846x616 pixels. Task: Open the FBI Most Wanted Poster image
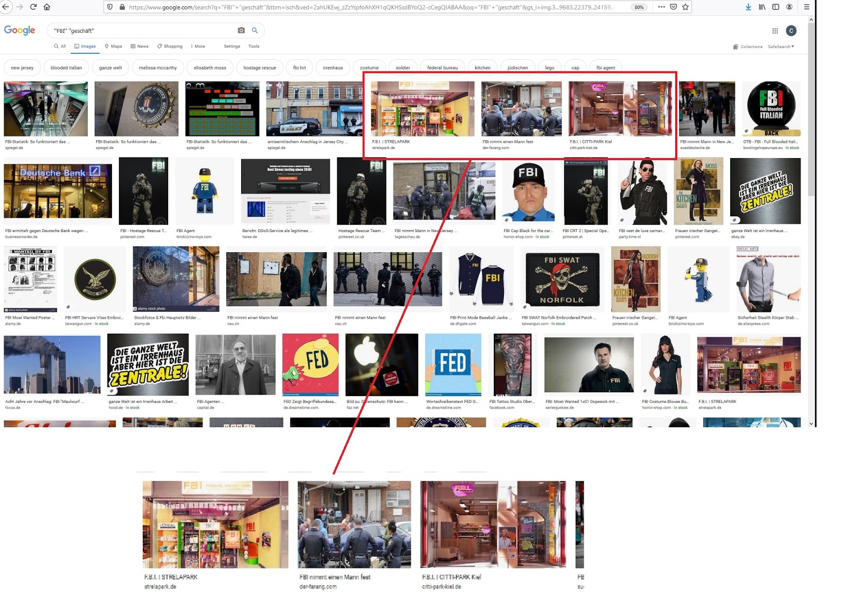pyautogui.click(x=30, y=279)
